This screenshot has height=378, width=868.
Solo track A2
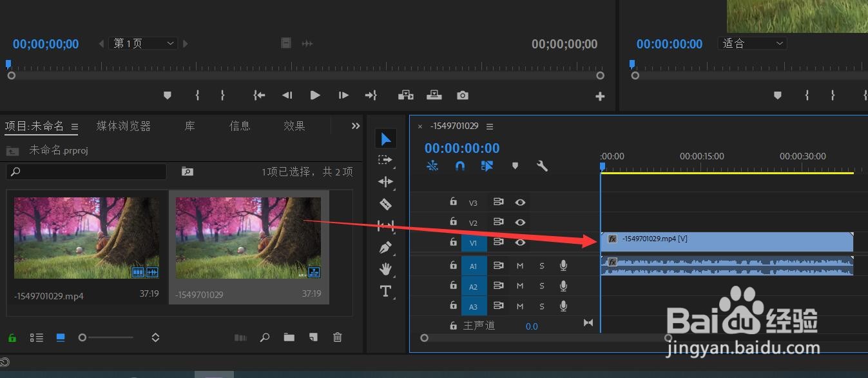(542, 286)
